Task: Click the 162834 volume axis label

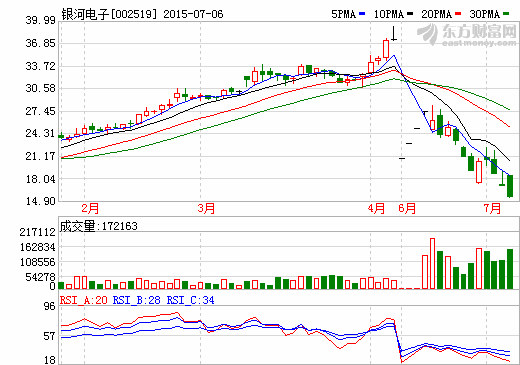Action: click(37, 247)
